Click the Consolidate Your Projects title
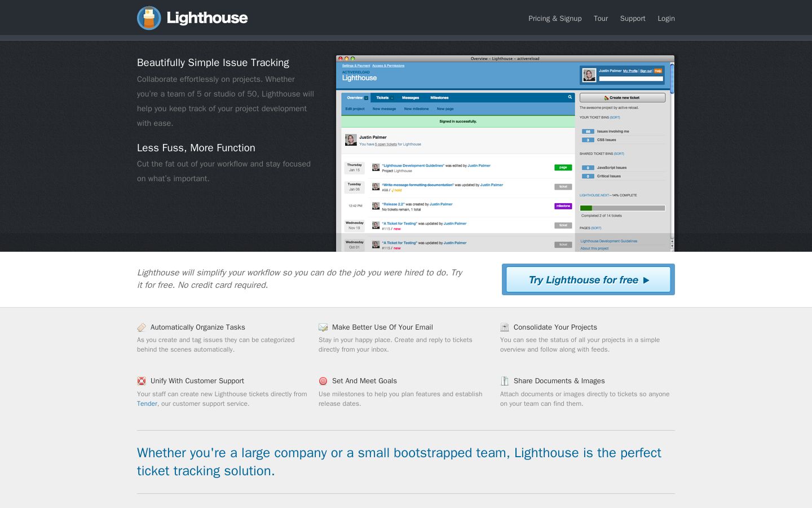This screenshot has width=812, height=508. coord(555,327)
